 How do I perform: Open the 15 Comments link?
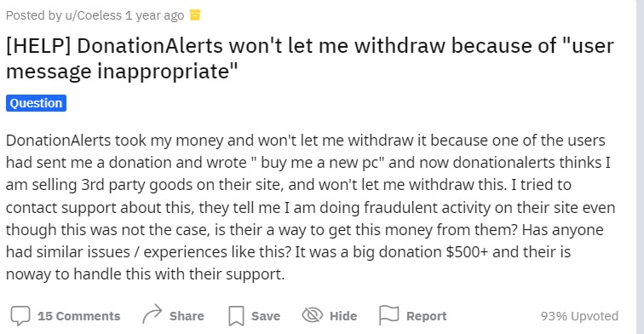pyautogui.click(x=79, y=316)
